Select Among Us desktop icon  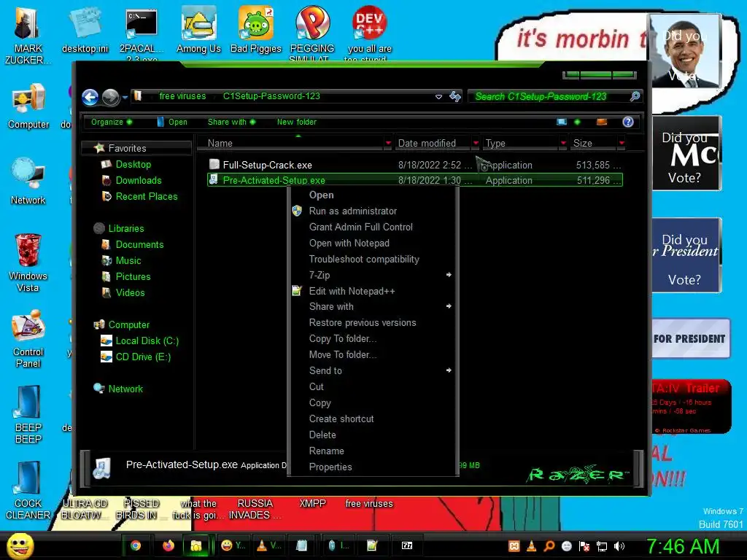point(198,31)
